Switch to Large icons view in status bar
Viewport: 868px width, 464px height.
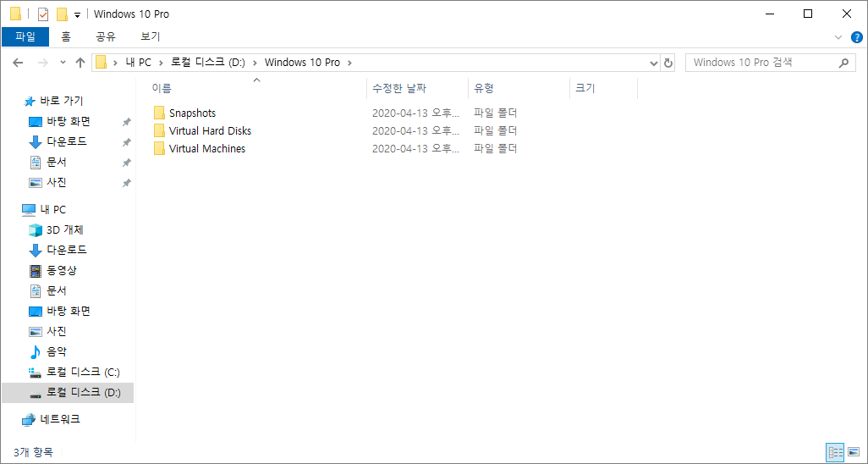(853, 452)
